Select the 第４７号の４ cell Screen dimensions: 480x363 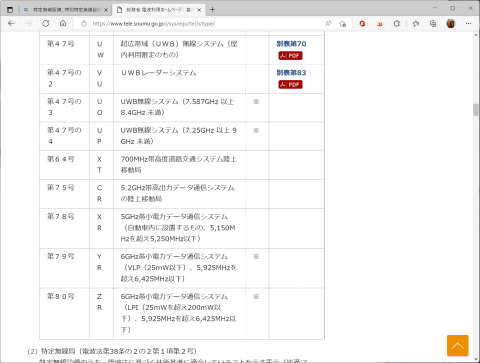[64, 136]
